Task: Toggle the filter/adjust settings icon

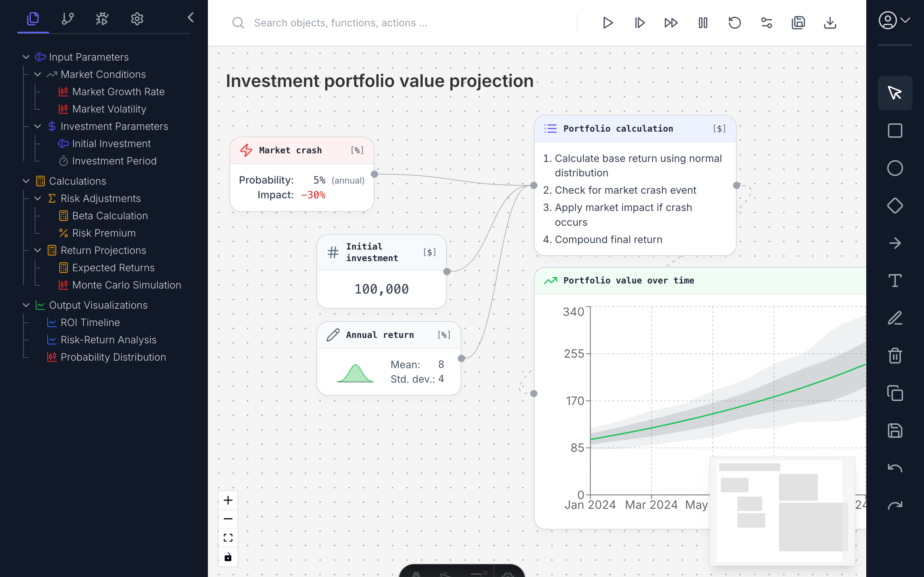Action: (766, 23)
